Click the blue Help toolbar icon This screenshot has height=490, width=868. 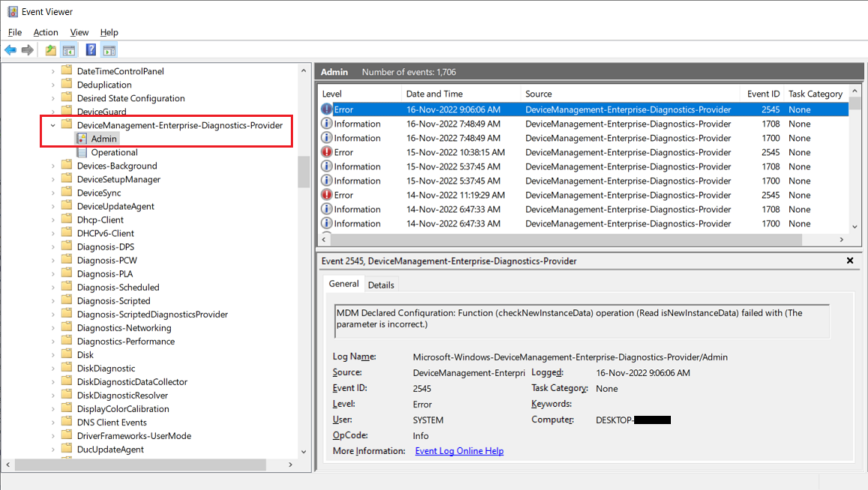(x=91, y=50)
